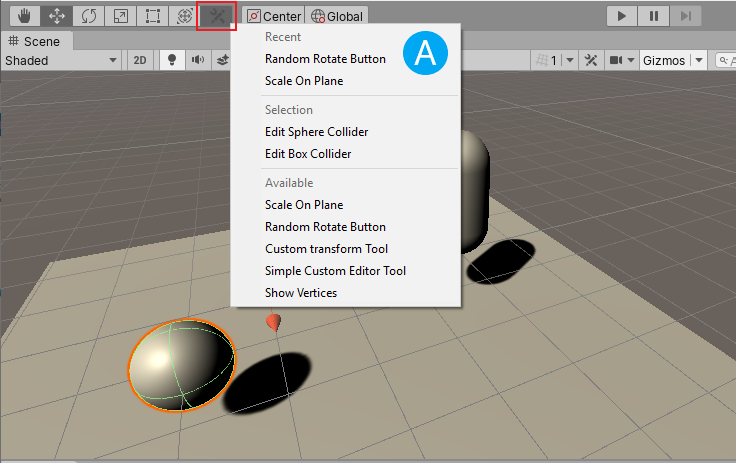Click the scene search field
This screenshot has width=736, height=463.
[x=725, y=60]
